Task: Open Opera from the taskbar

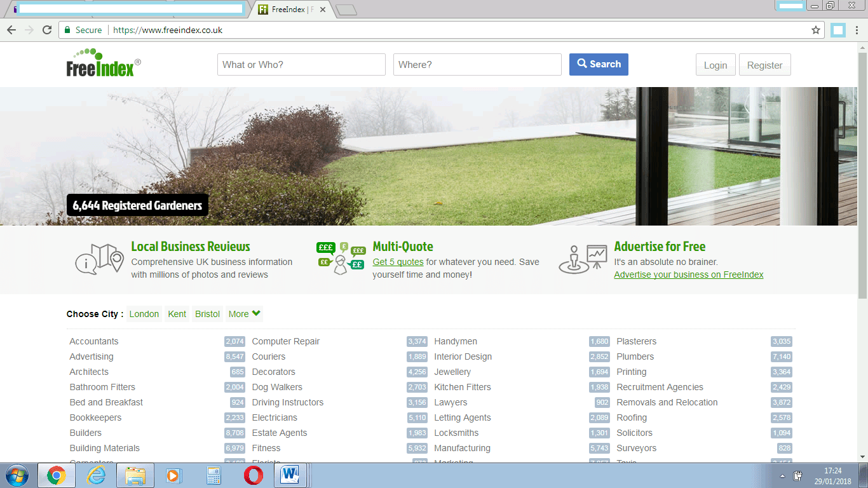Action: 254,475
